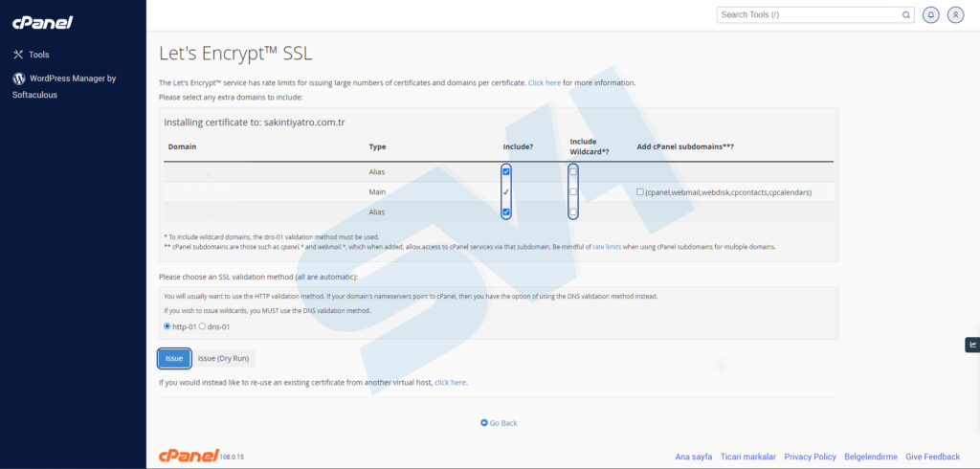Image resolution: width=980 pixels, height=469 pixels.
Task: Click the cPanel logo in sidebar
Action: click(42, 23)
